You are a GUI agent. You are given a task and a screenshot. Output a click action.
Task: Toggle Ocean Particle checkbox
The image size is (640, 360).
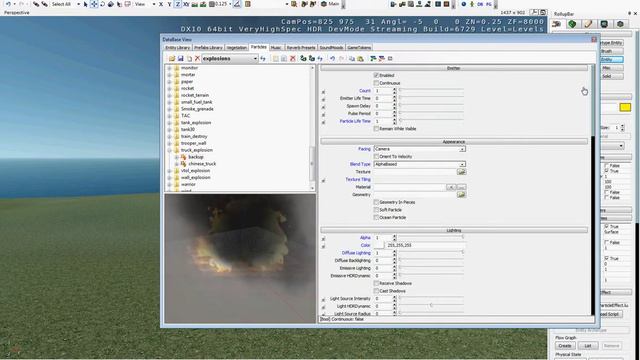pyautogui.click(x=376, y=218)
